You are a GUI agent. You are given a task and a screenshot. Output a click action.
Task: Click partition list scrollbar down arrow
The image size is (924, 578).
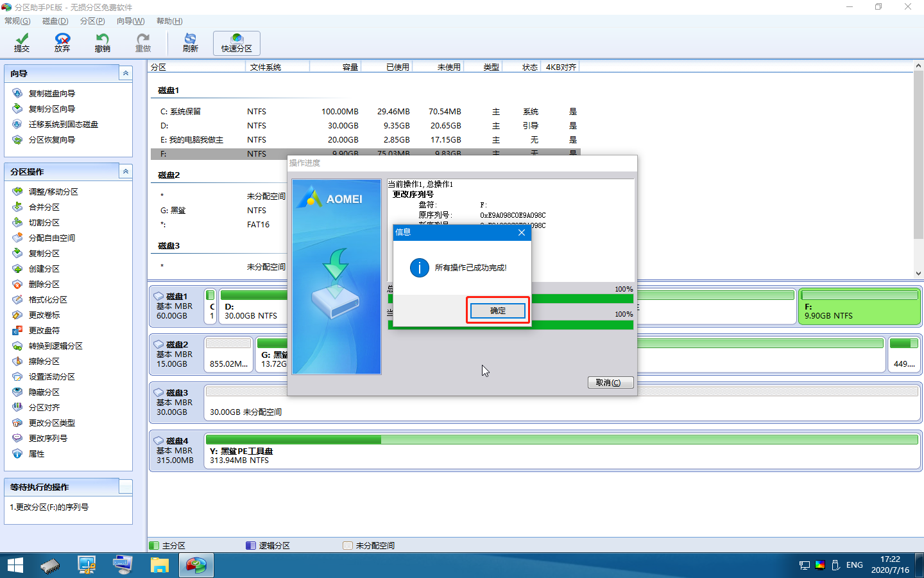(x=918, y=273)
